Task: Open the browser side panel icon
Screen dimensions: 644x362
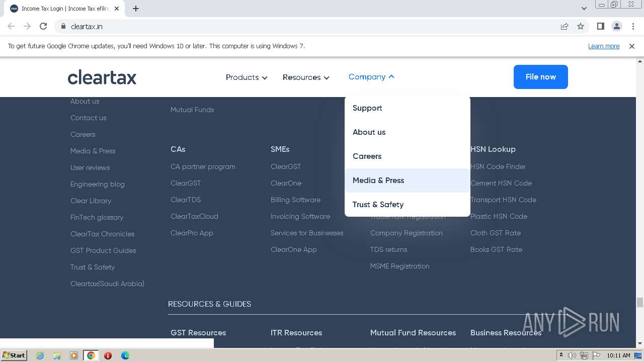Action: [x=600, y=26]
